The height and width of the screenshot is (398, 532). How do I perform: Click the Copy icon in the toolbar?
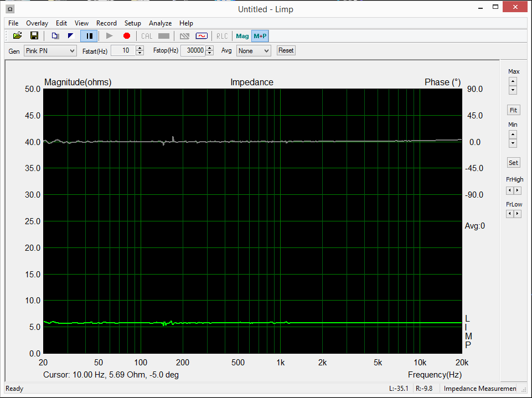pyautogui.click(x=55, y=36)
